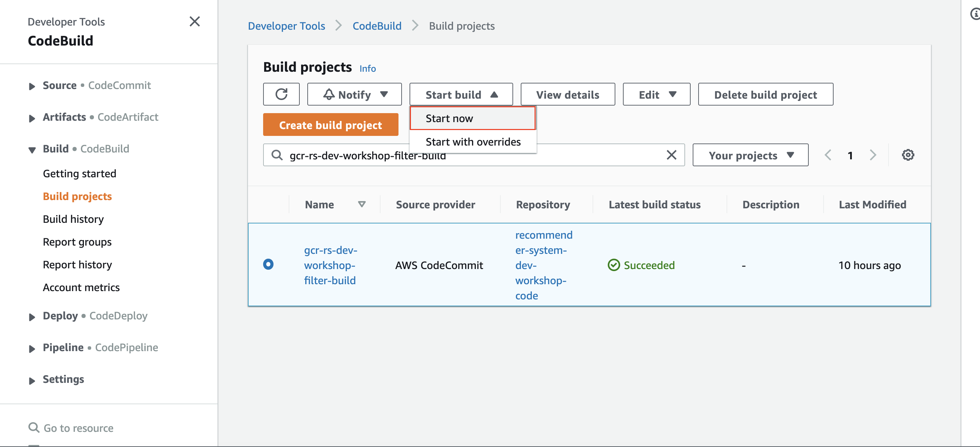This screenshot has height=447, width=980.
Task: Select the radio button for gcr-rs-dev-workshop-filter-build
Action: point(269,264)
